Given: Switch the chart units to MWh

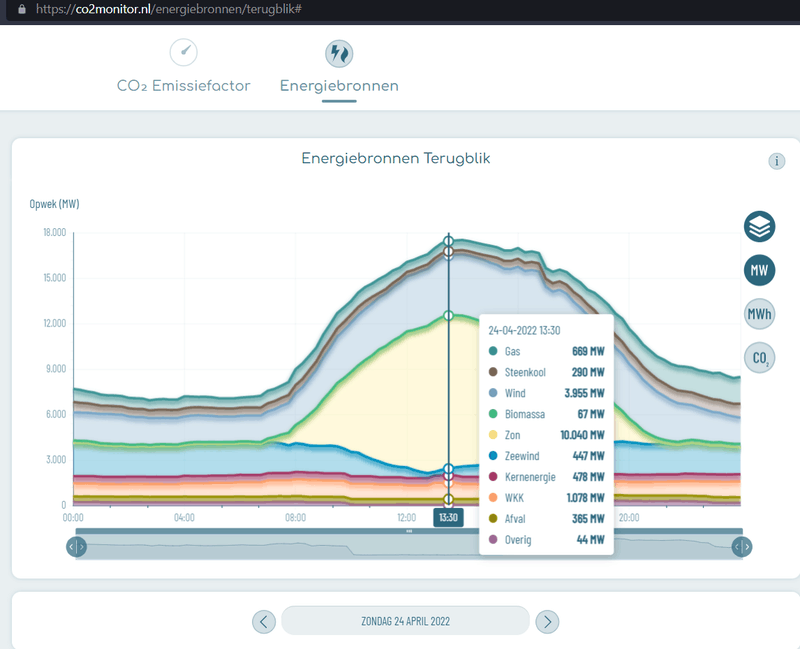Looking at the screenshot, I should click(759, 314).
